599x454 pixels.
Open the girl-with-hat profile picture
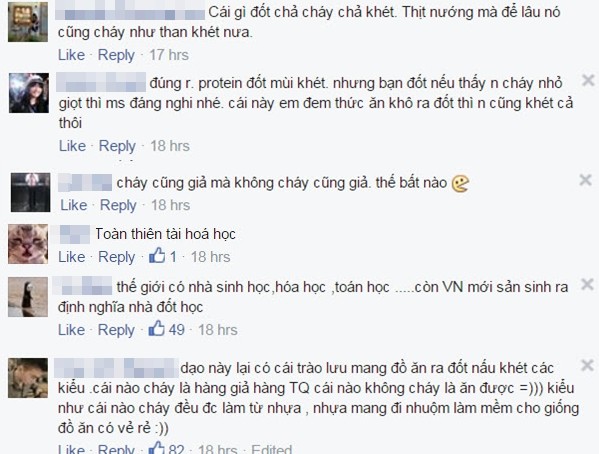pos(29,93)
